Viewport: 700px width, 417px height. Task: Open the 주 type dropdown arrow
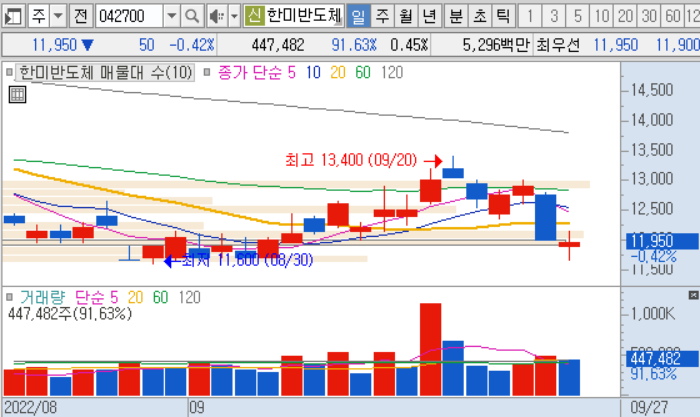58,17
